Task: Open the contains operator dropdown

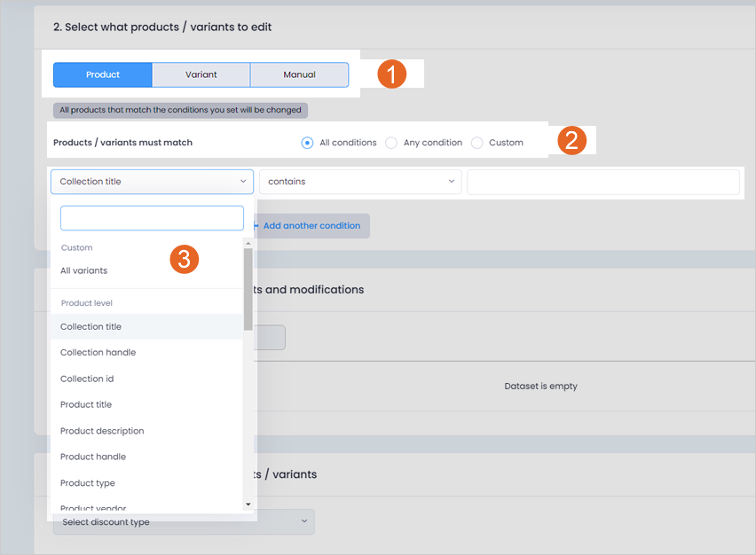Action: click(360, 182)
